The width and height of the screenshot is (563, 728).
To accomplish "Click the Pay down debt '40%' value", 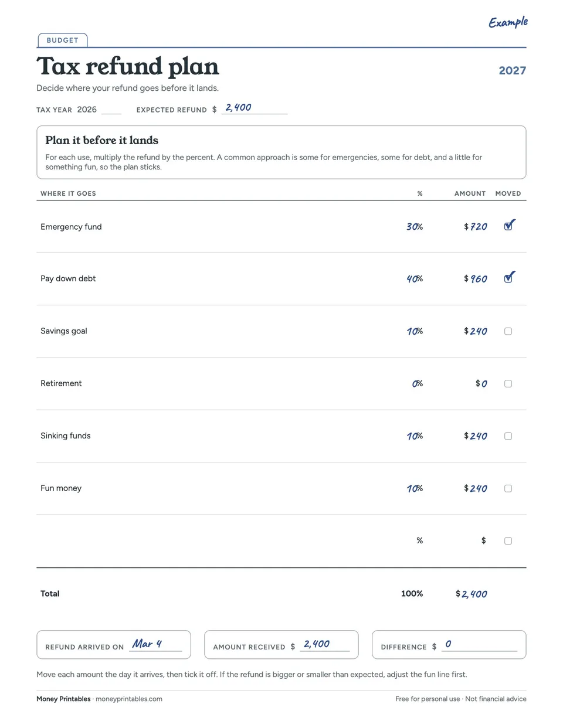I will point(415,279).
